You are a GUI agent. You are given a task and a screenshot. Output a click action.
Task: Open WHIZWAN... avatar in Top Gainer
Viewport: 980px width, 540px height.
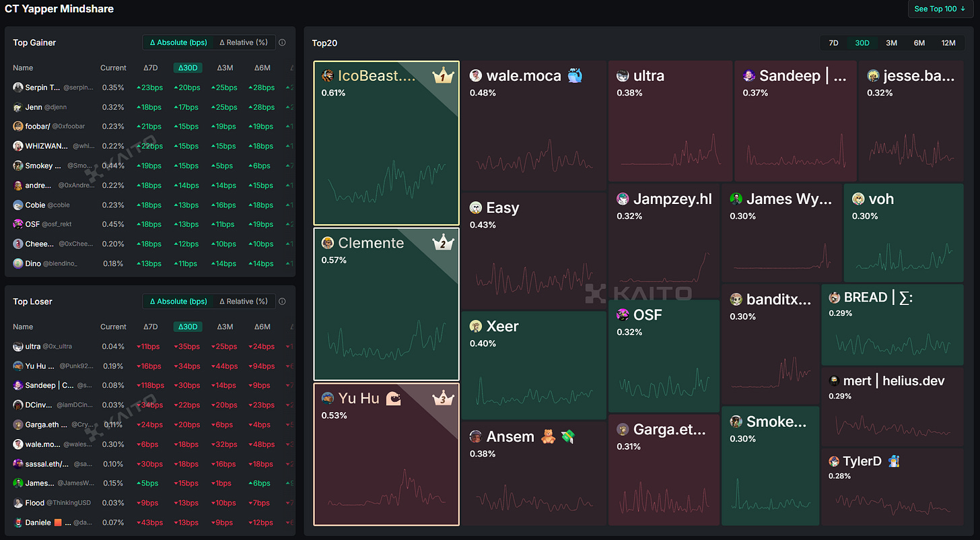18,146
